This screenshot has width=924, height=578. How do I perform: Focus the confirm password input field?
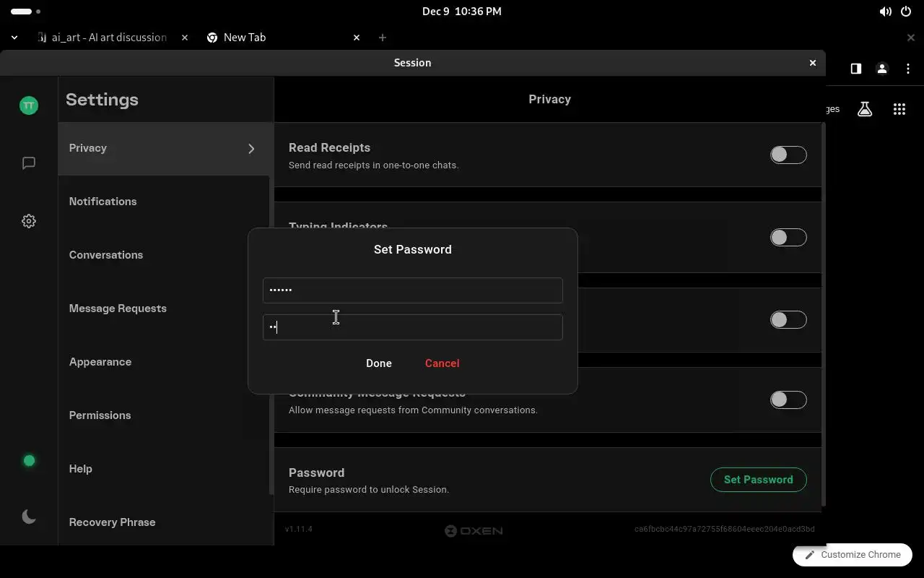[413, 327]
